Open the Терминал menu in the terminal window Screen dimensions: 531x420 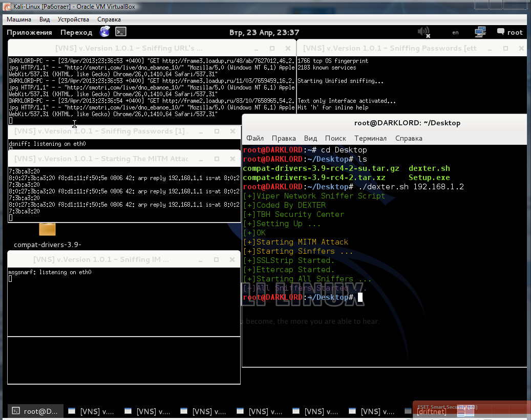(x=370, y=138)
